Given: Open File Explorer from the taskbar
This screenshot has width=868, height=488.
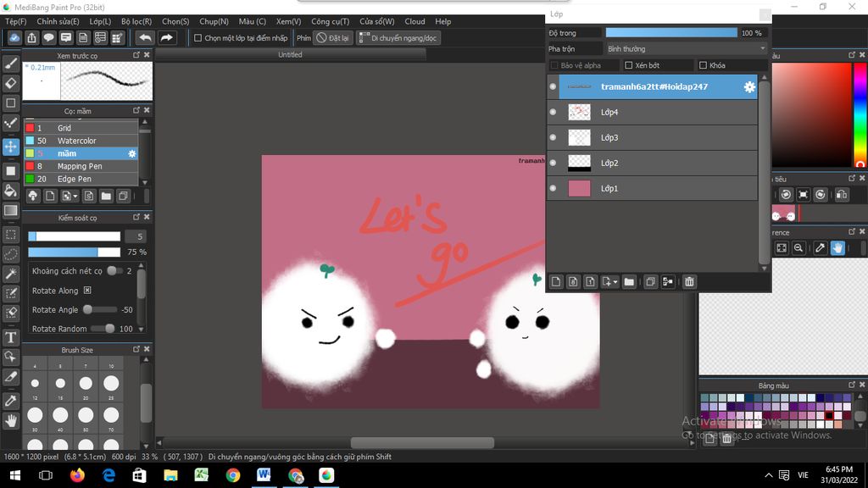Looking at the screenshot, I should [170, 475].
